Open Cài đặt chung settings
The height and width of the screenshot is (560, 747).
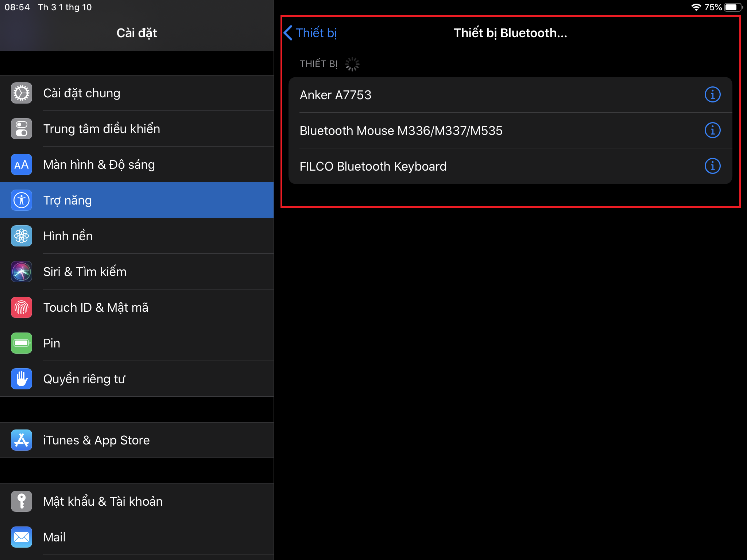pos(137,93)
